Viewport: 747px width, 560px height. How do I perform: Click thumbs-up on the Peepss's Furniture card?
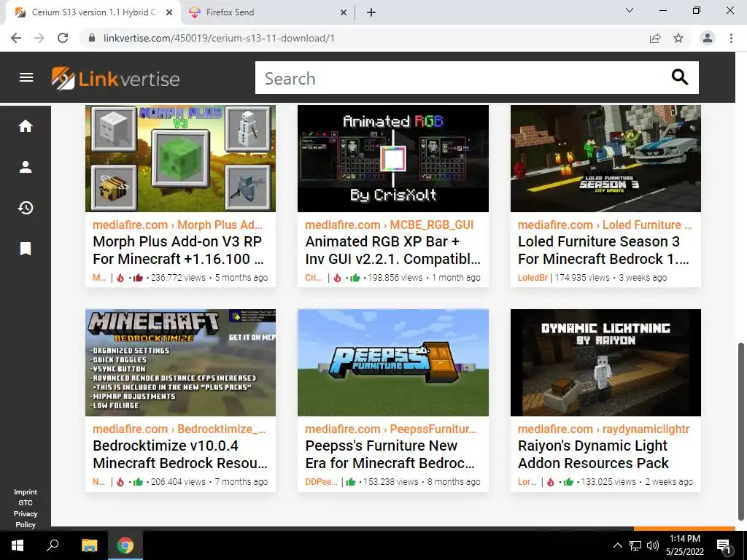(x=351, y=482)
